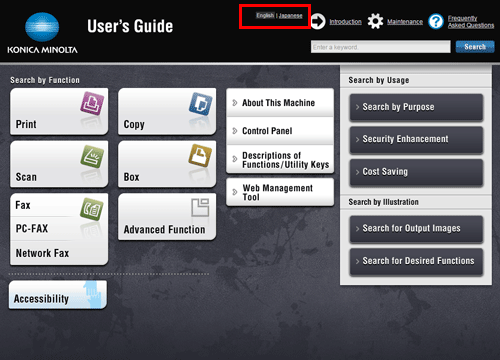The height and width of the screenshot is (360, 500).
Task: Follow the Frequently Asked Questions link
Action: [x=471, y=22]
